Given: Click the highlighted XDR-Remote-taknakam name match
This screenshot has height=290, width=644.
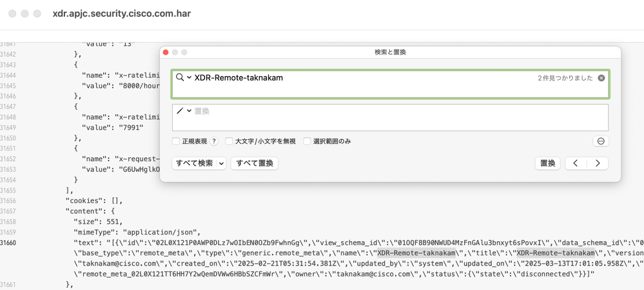Looking at the screenshot, I should point(416,253).
